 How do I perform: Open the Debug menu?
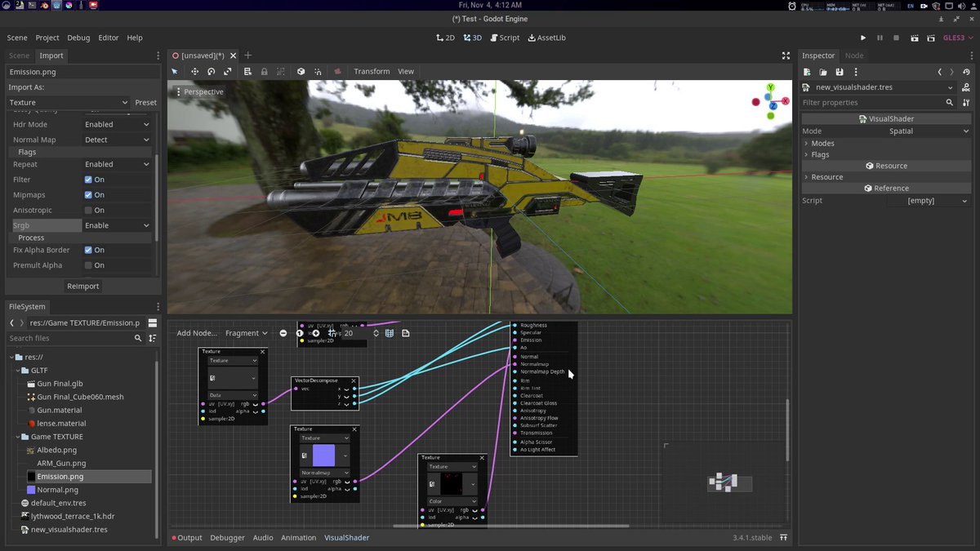point(78,38)
